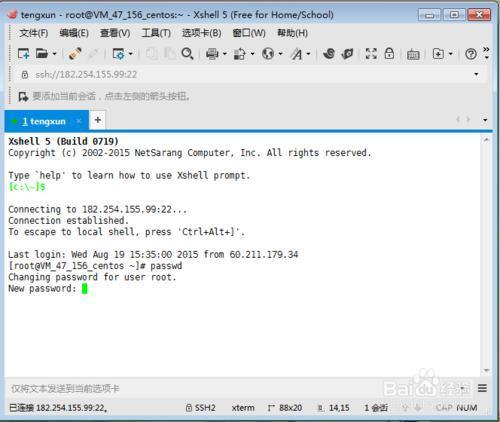Open the encoding globe dropdown arrow
This screenshot has width=500, height=422.
pos(281,54)
